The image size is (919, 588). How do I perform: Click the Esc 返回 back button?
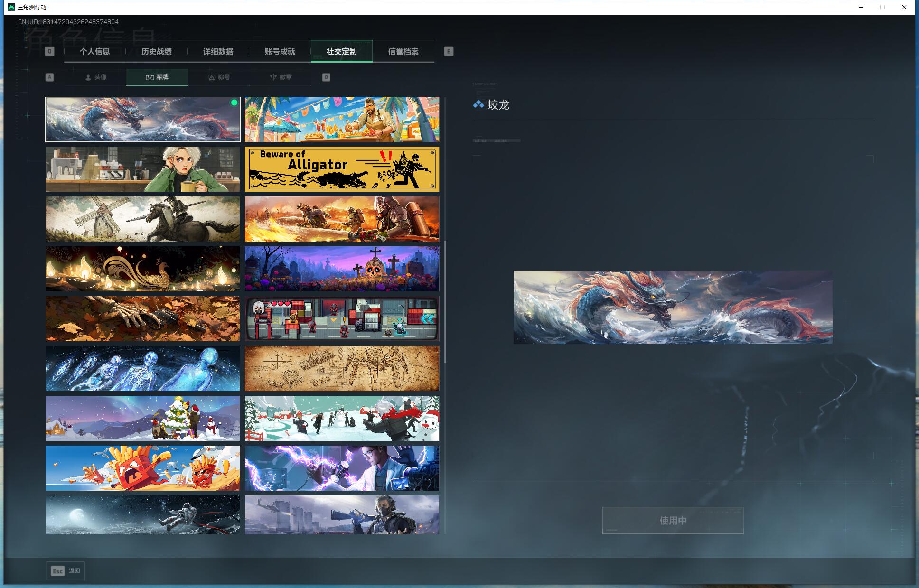point(66,570)
